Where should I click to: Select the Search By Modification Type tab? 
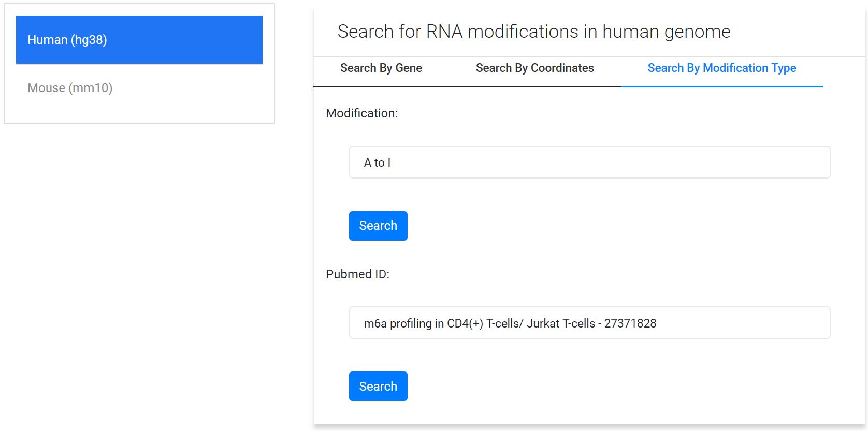tap(721, 68)
